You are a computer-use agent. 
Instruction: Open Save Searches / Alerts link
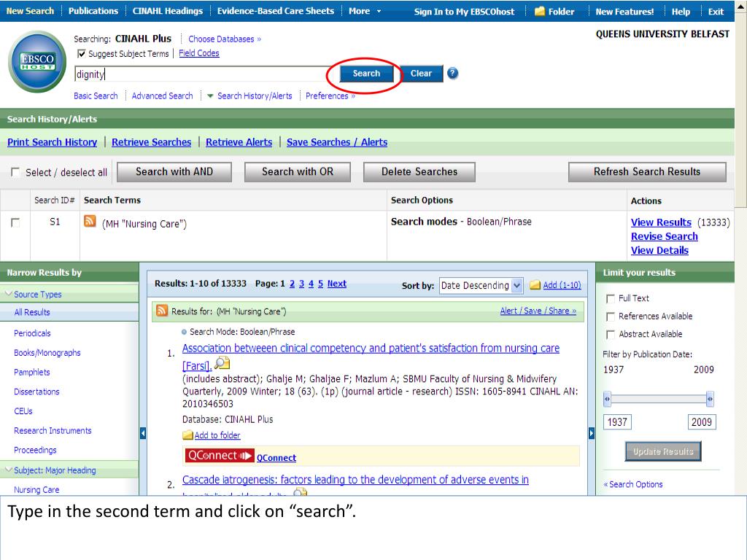point(337,142)
